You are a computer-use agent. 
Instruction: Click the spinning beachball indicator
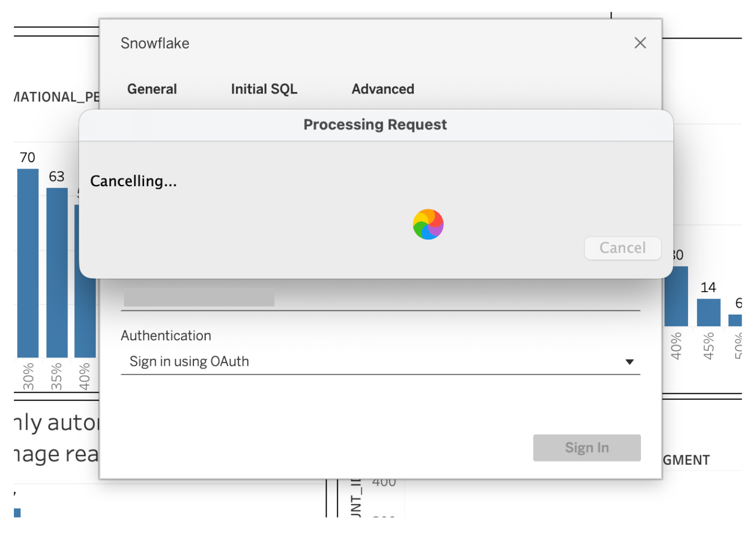(x=428, y=224)
